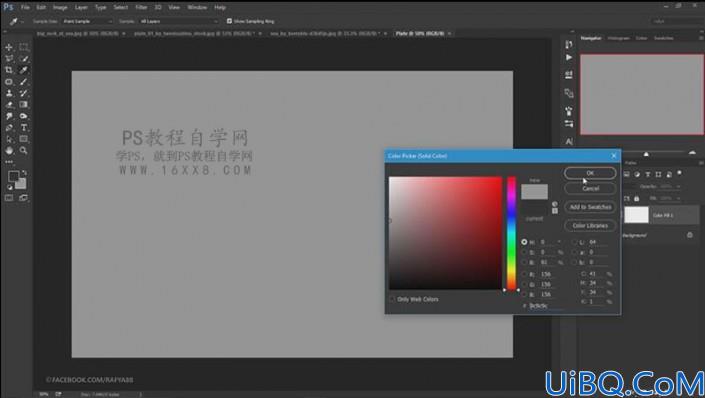The width and height of the screenshot is (705, 398).
Task: Select the Path Selection tool
Action: point(9,139)
